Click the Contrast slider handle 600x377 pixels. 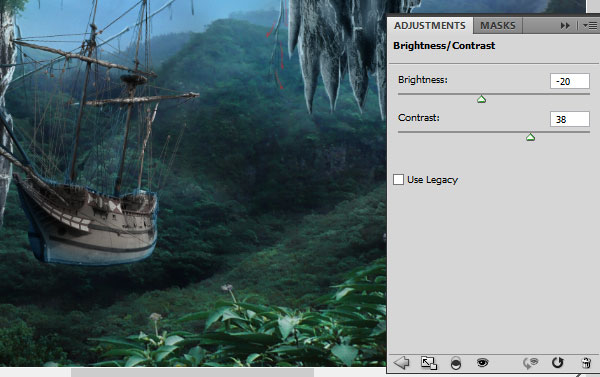(x=530, y=137)
